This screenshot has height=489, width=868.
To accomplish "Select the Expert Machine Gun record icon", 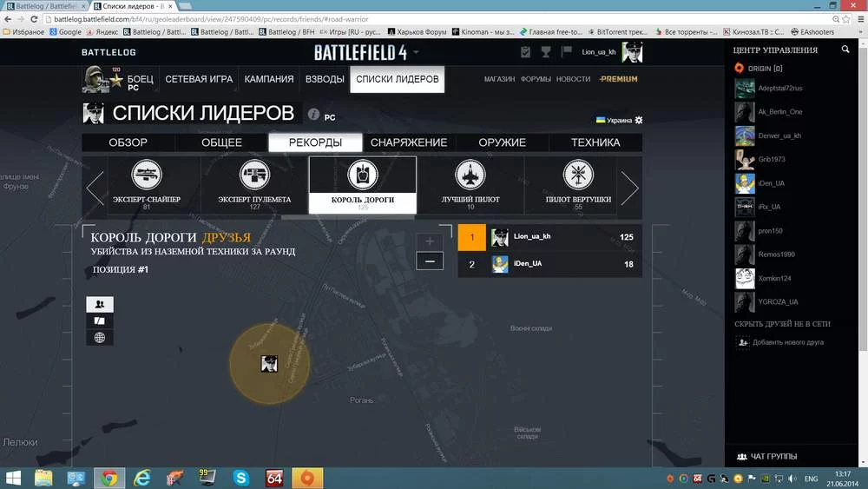I will click(x=254, y=175).
